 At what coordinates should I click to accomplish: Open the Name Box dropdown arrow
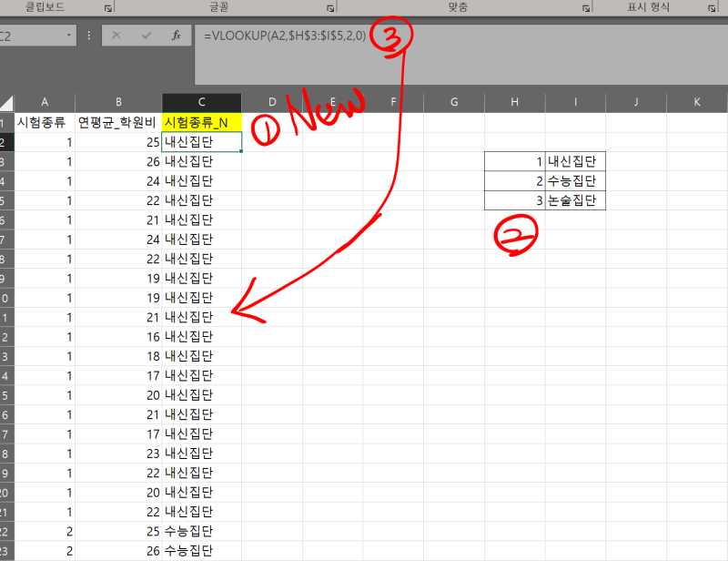click(x=69, y=36)
